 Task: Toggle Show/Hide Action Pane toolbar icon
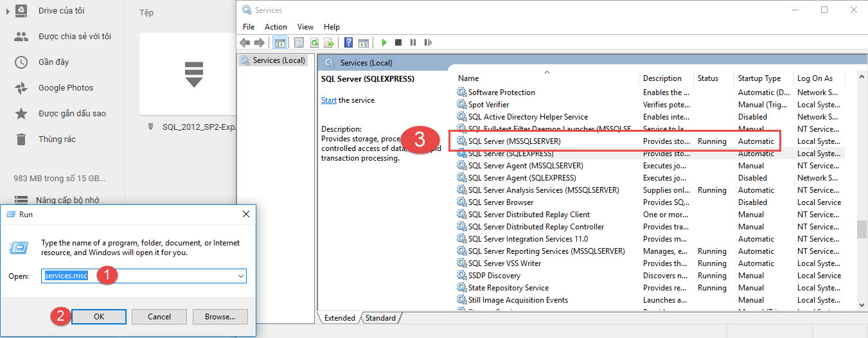(364, 42)
